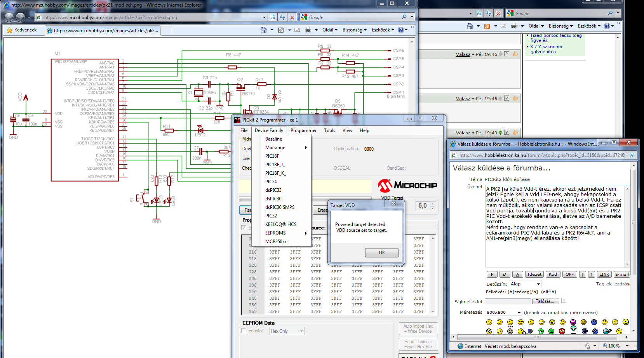
Task: Click the Kód formatting button
Action: click(553, 275)
